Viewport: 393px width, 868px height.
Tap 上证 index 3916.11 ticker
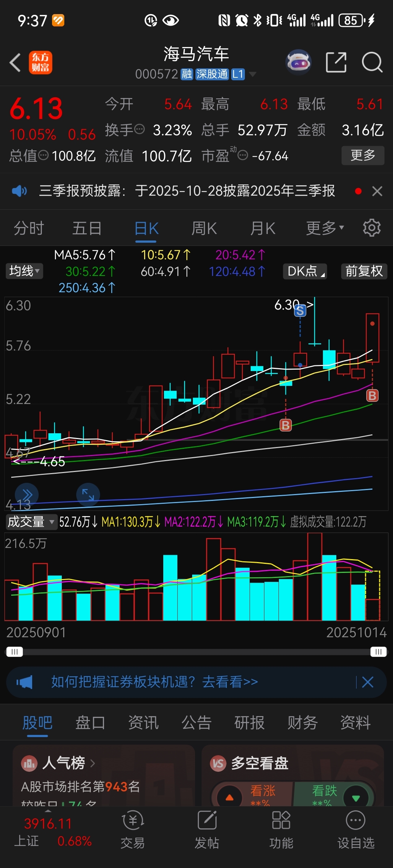53,832
